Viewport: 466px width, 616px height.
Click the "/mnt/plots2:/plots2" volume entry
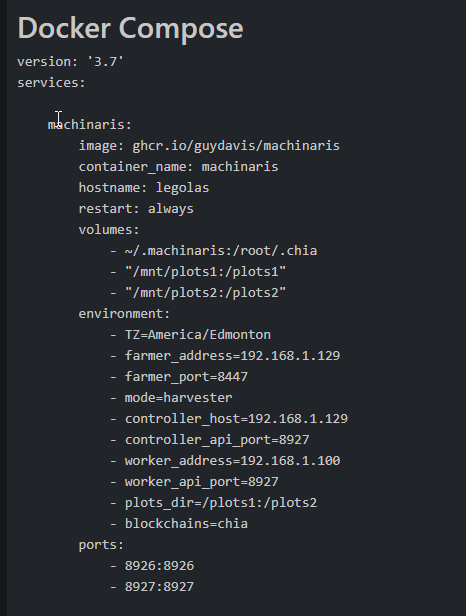(198, 293)
